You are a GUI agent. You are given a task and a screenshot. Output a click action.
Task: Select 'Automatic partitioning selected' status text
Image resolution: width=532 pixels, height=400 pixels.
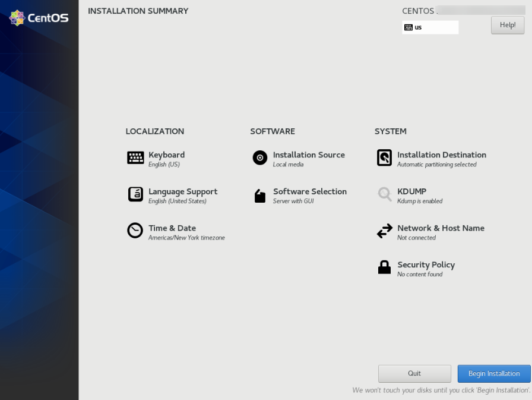(436, 165)
